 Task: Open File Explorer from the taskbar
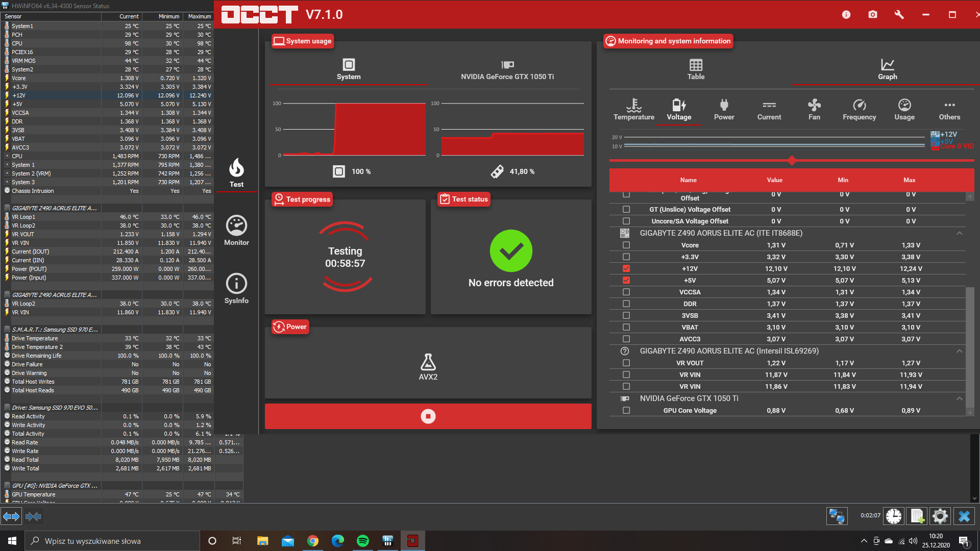coord(263,541)
